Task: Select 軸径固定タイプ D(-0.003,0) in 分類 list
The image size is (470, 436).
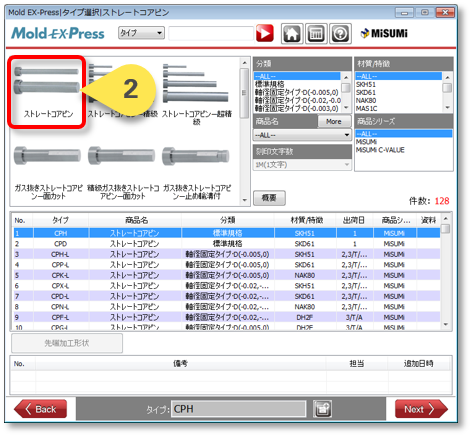Action: pyautogui.click(x=297, y=108)
